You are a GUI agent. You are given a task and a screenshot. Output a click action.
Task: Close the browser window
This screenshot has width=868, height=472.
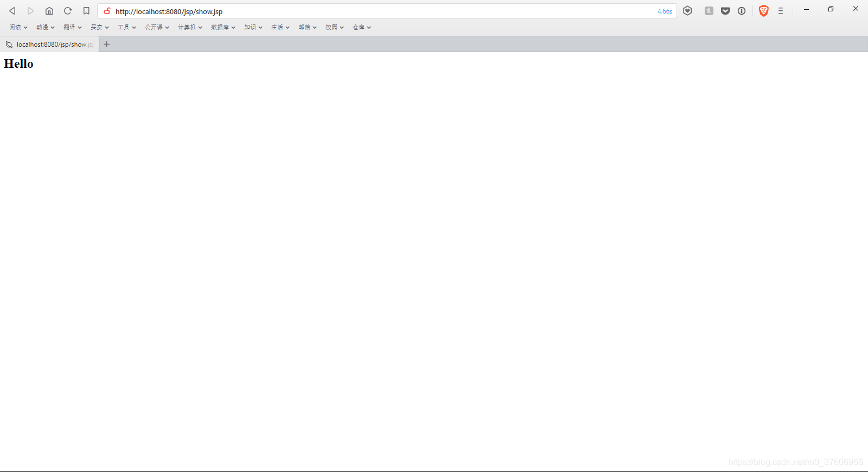click(856, 9)
